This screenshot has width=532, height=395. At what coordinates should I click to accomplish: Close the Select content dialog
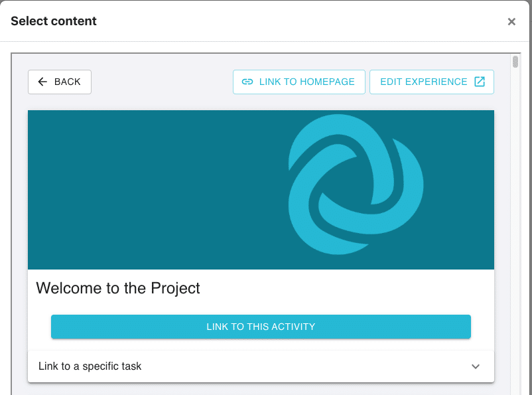pyautogui.click(x=511, y=21)
